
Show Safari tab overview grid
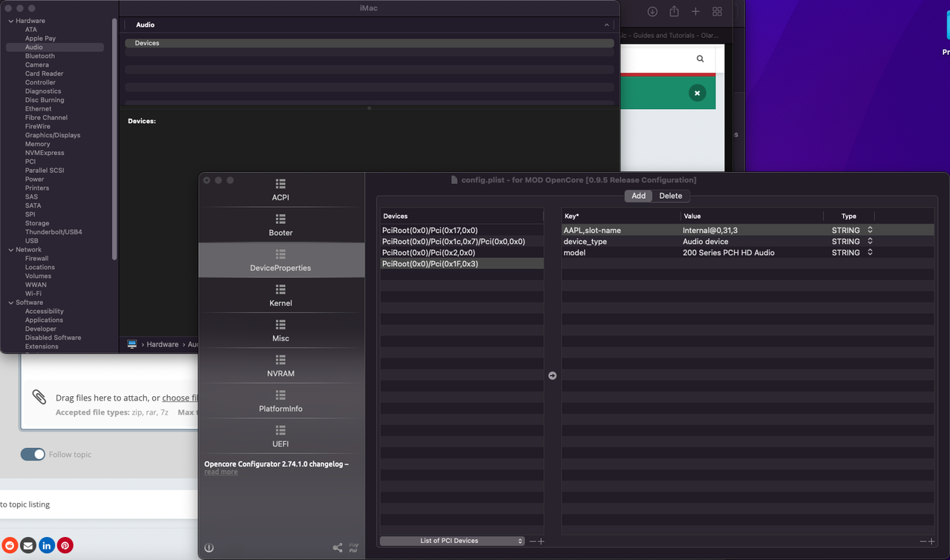click(x=717, y=11)
